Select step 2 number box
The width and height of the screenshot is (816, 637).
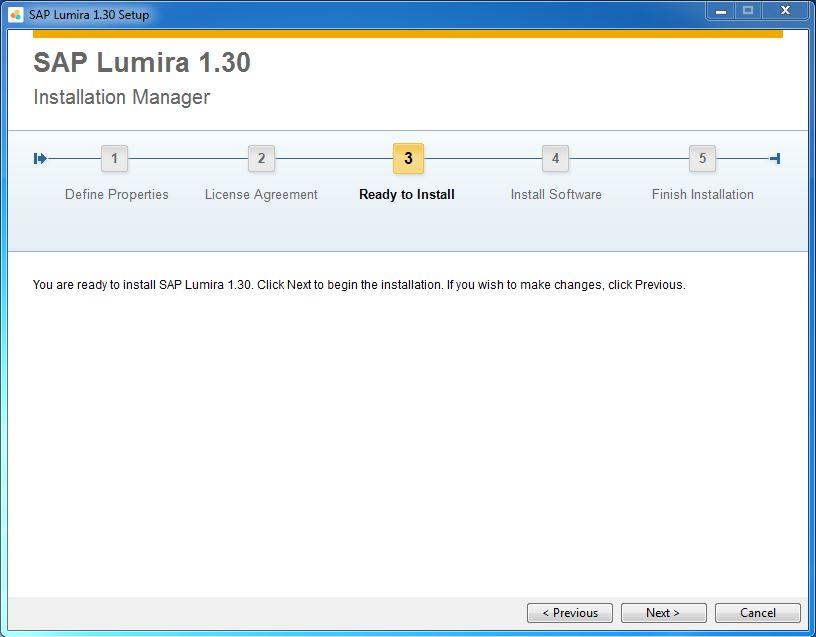[x=261, y=158]
